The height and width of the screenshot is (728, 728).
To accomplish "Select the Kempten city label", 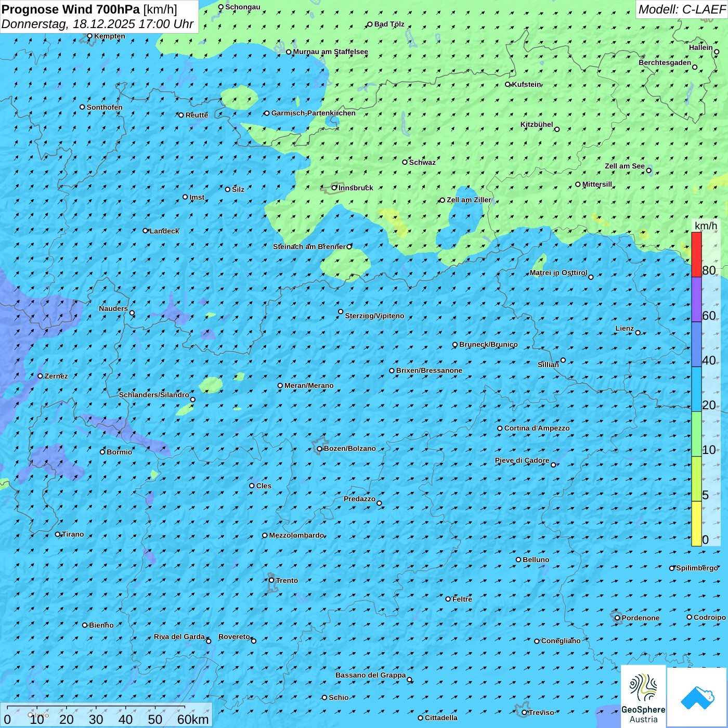I will (x=109, y=36).
